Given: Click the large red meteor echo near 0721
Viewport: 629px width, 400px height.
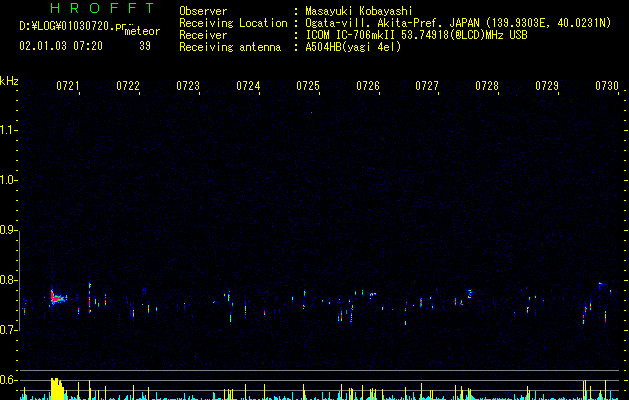Looking at the screenshot, I should coord(57,297).
